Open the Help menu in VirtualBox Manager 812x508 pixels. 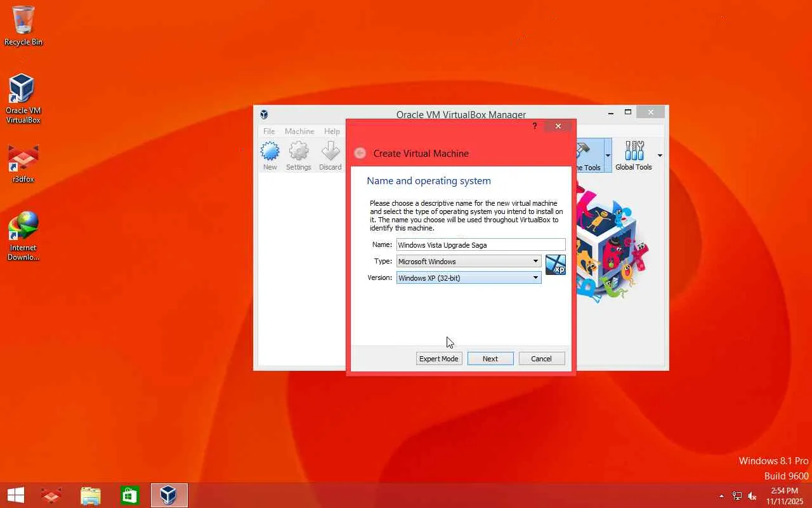pyautogui.click(x=332, y=131)
